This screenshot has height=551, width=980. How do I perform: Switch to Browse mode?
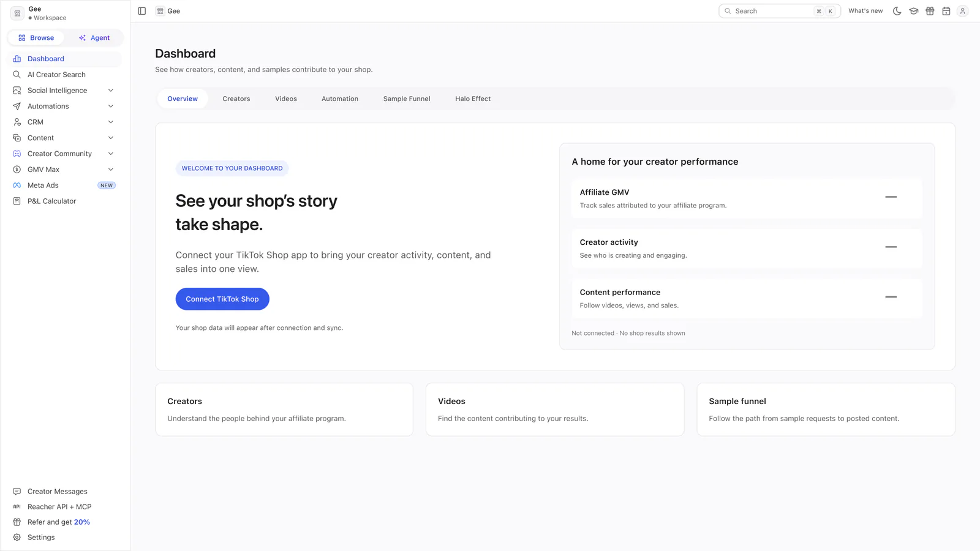pyautogui.click(x=36, y=38)
